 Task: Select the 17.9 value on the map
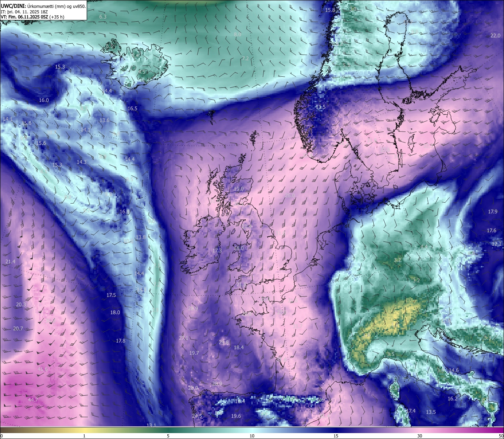(x=493, y=211)
